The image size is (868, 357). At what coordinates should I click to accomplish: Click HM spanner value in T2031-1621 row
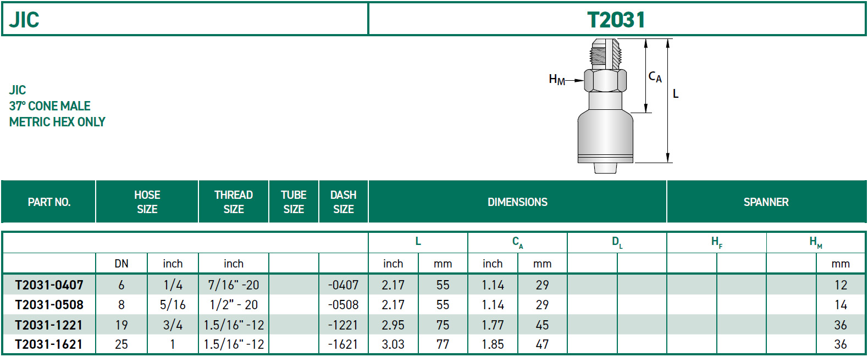[x=841, y=344]
